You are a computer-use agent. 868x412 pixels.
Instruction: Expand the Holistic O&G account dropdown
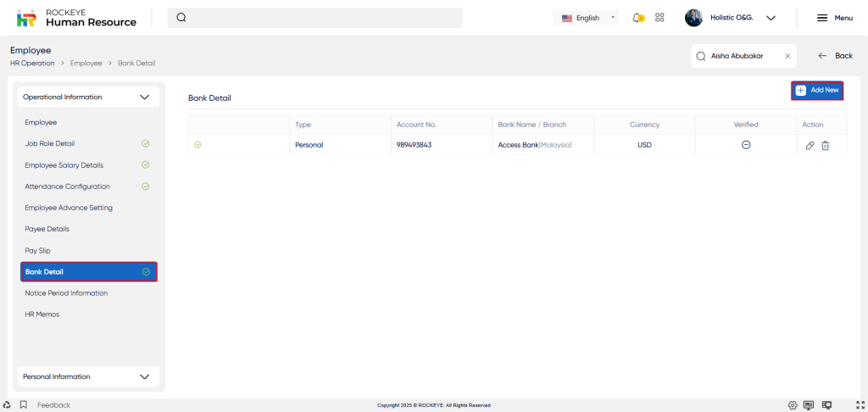click(771, 18)
